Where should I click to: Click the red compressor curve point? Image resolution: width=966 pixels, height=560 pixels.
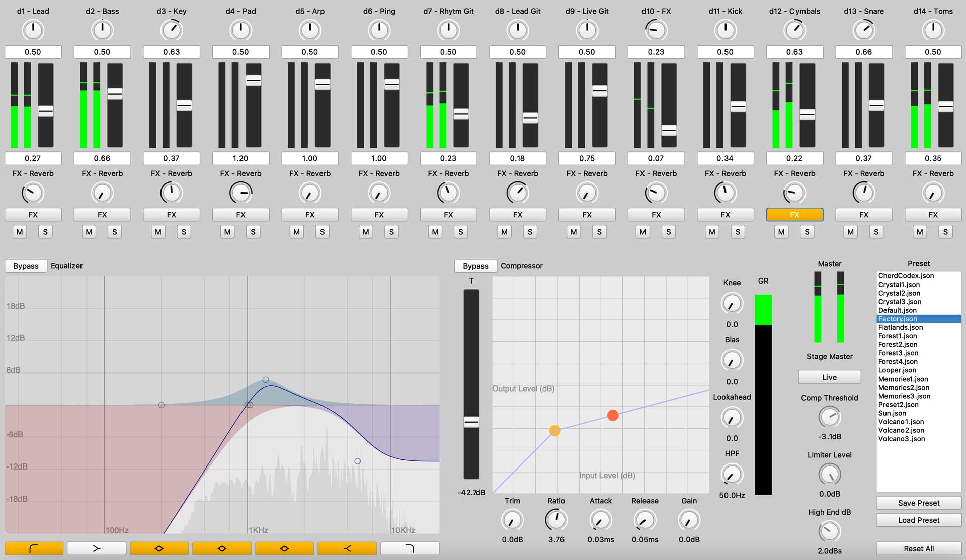pyautogui.click(x=612, y=415)
